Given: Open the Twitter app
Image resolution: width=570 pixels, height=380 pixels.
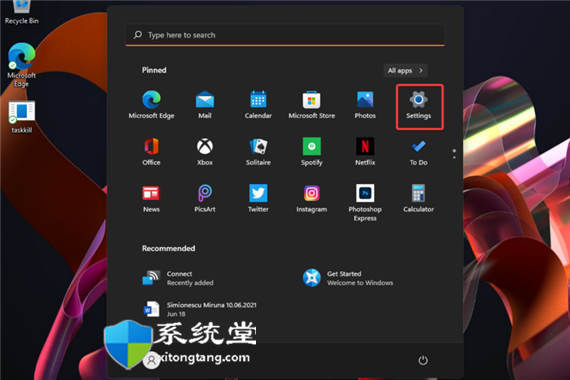Looking at the screenshot, I should [258, 199].
